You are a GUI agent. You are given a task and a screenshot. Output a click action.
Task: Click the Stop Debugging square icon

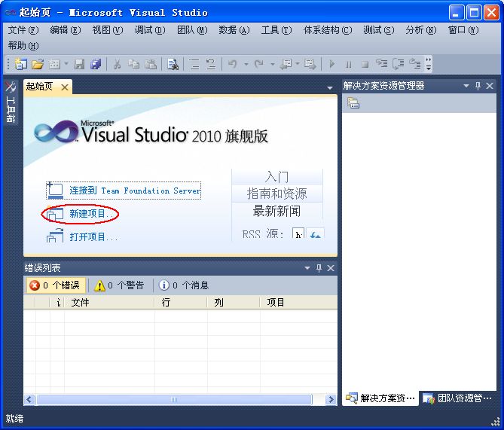pos(365,65)
